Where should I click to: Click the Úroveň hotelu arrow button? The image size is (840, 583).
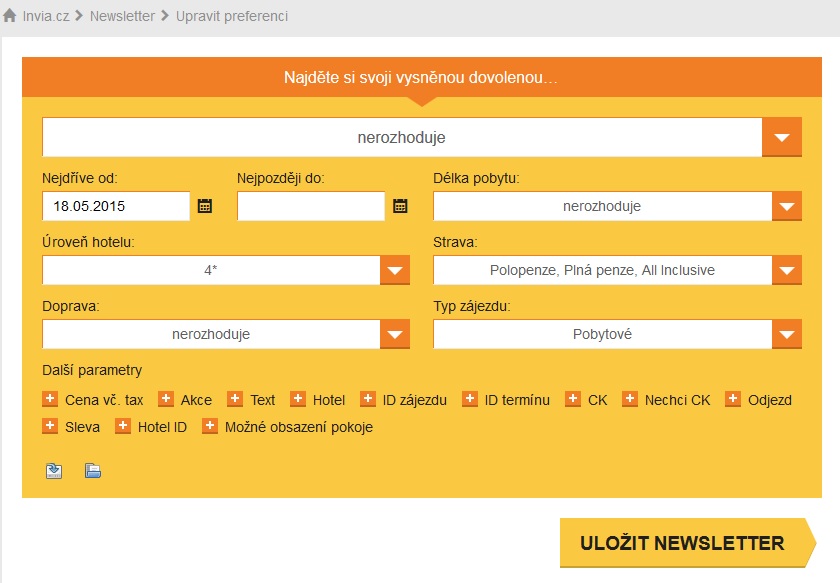[395, 270]
